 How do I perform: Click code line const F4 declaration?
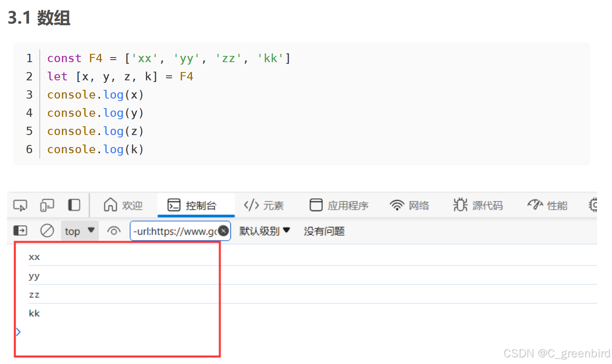(x=169, y=58)
